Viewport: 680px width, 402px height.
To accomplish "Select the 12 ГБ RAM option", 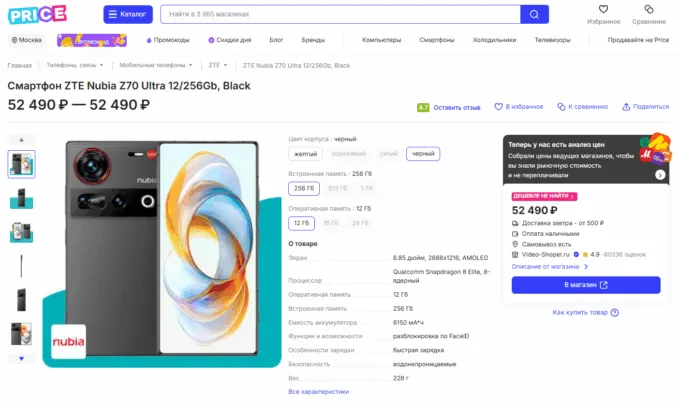I will (301, 222).
